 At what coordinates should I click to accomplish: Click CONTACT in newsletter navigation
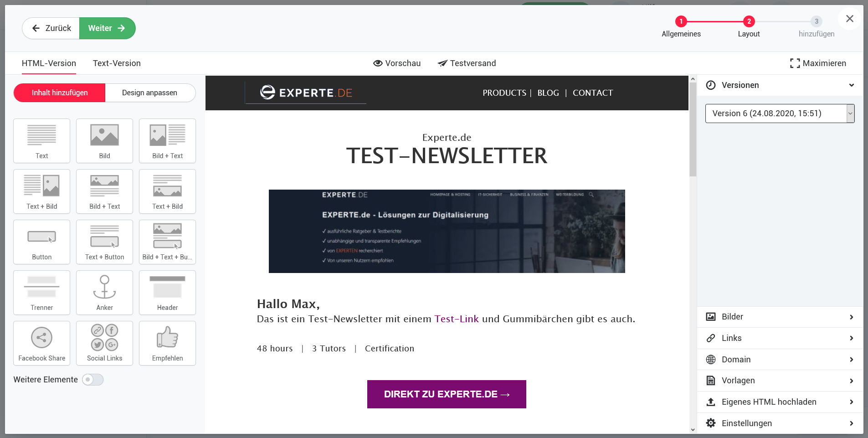(x=593, y=93)
